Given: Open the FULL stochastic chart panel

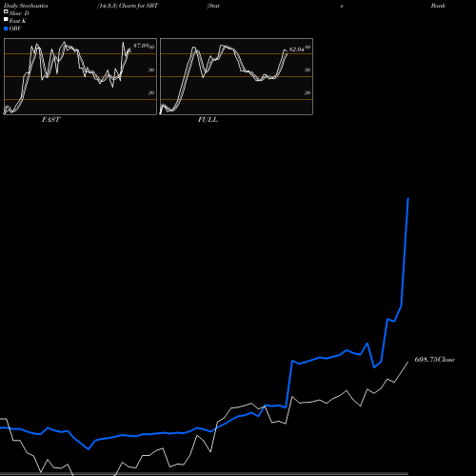Looking at the screenshot, I should pos(236,76).
